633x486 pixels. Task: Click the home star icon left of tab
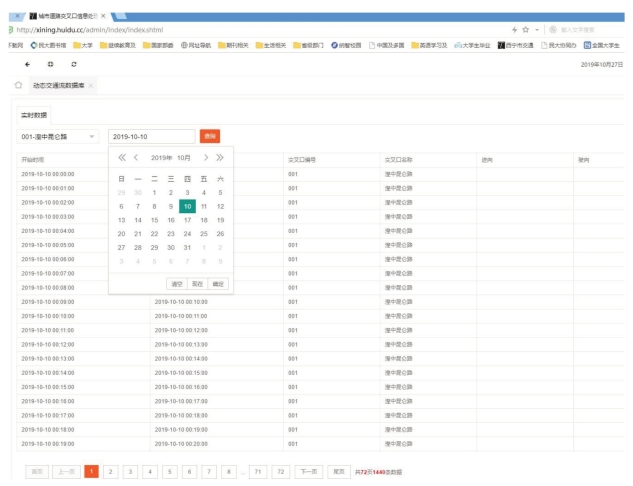pos(18,86)
